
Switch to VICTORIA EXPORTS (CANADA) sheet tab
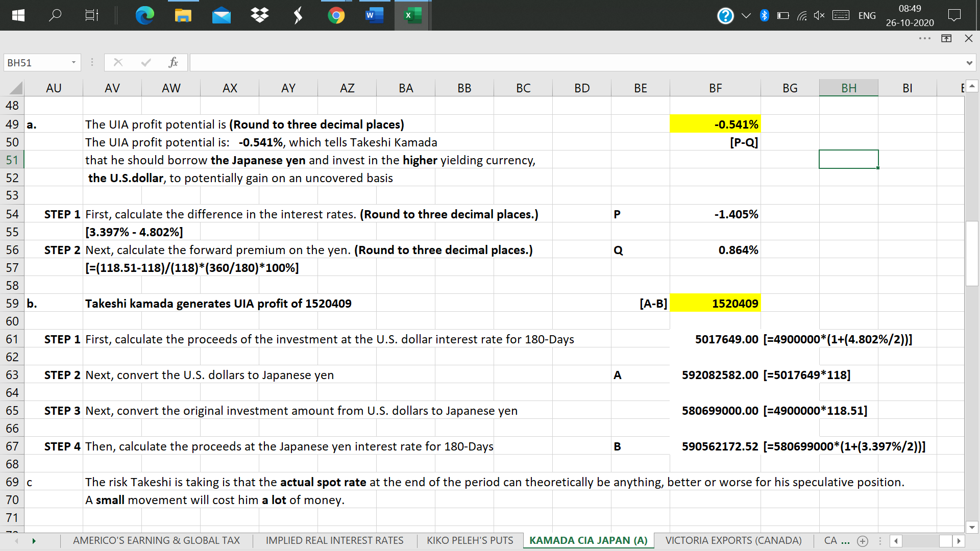point(733,540)
